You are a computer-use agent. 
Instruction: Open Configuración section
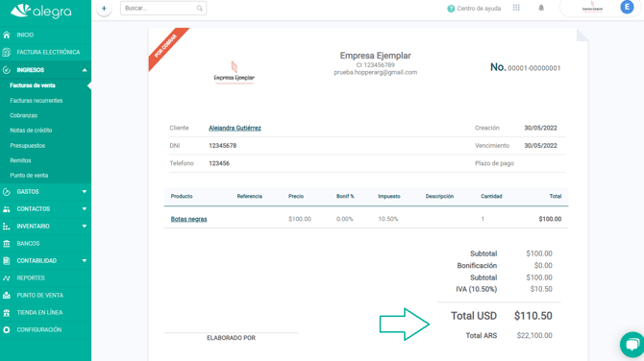point(39,330)
